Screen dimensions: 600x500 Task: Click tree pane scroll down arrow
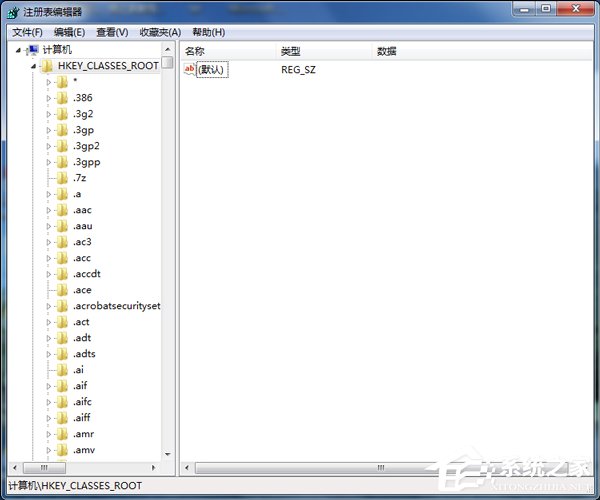pyautogui.click(x=167, y=454)
